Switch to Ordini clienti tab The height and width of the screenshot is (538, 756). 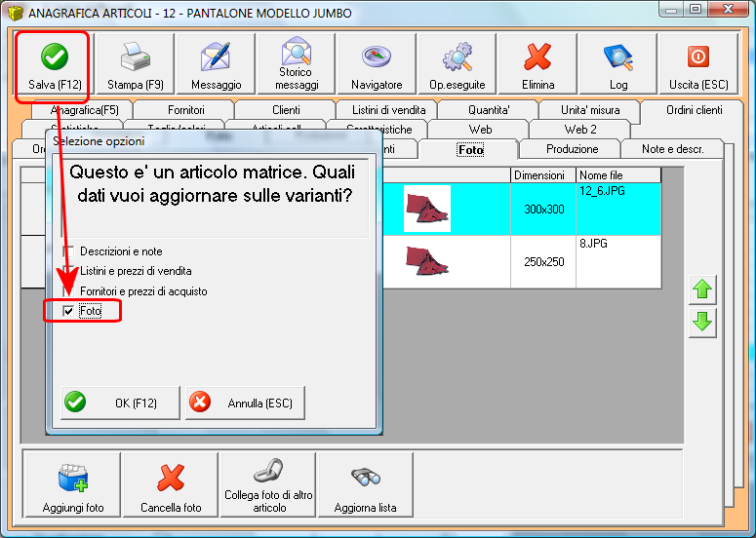pos(695,110)
